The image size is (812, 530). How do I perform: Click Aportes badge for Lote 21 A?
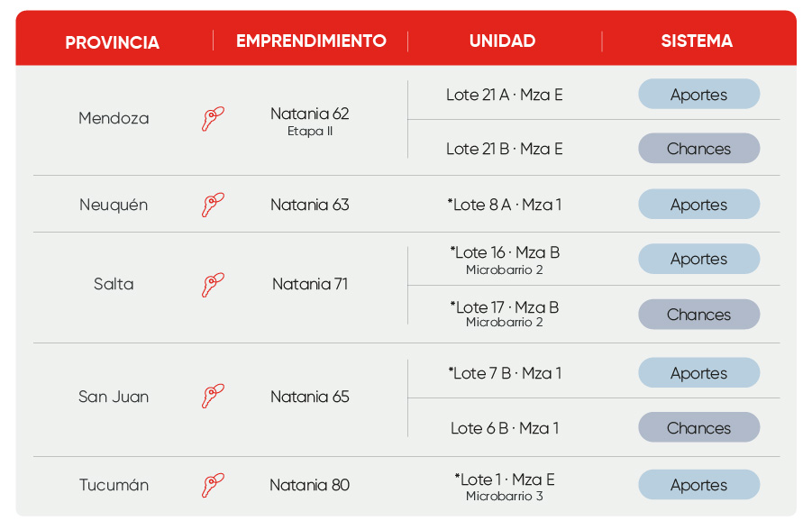click(698, 95)
